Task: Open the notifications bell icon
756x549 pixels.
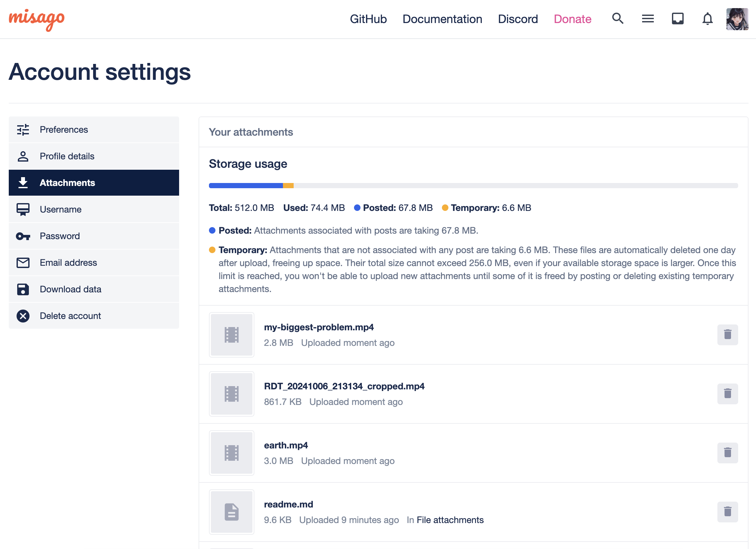Action: (x=707, y=19)
